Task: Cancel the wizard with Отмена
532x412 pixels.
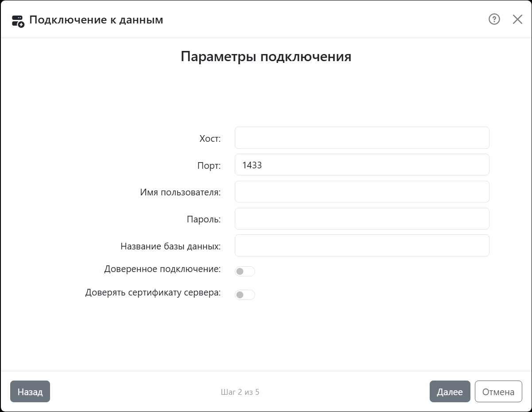Action: pyautogui.click(x=498, y=392)
